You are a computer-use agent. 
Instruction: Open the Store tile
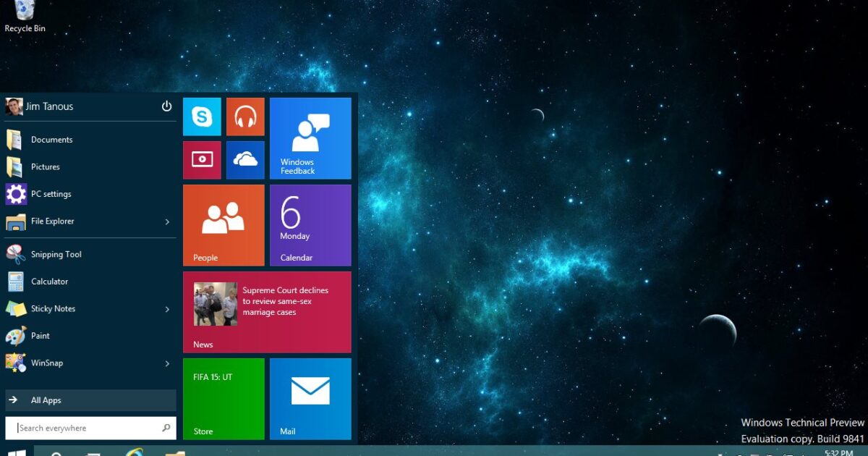click(224, 399)
